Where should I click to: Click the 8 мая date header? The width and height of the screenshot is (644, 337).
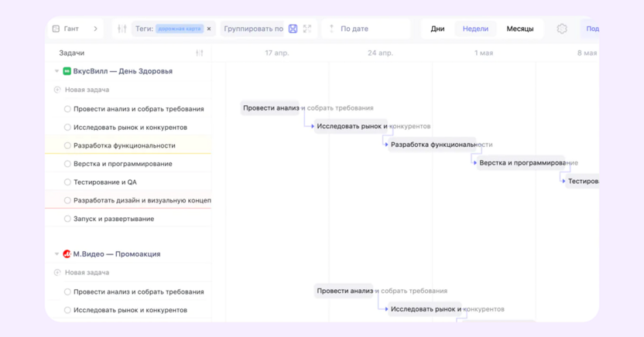tap(587, 53)
